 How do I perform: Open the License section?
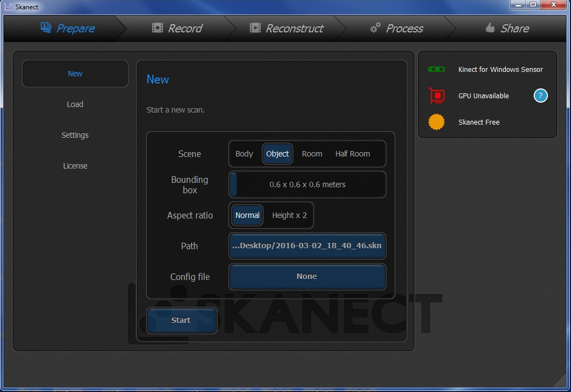coord(75,166)
